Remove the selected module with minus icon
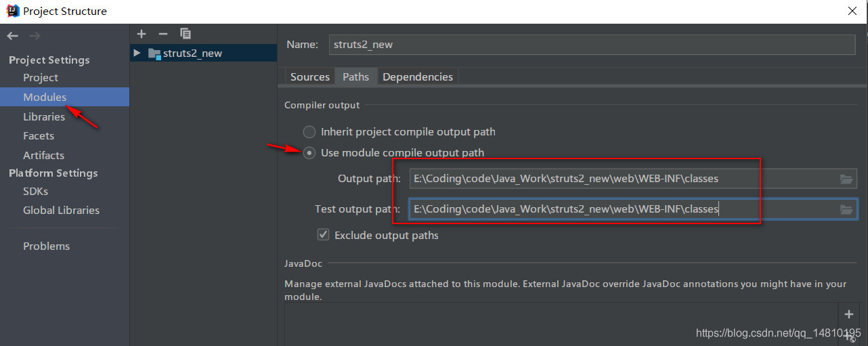This screenshot has width=868, height=346. pos(162,34)
